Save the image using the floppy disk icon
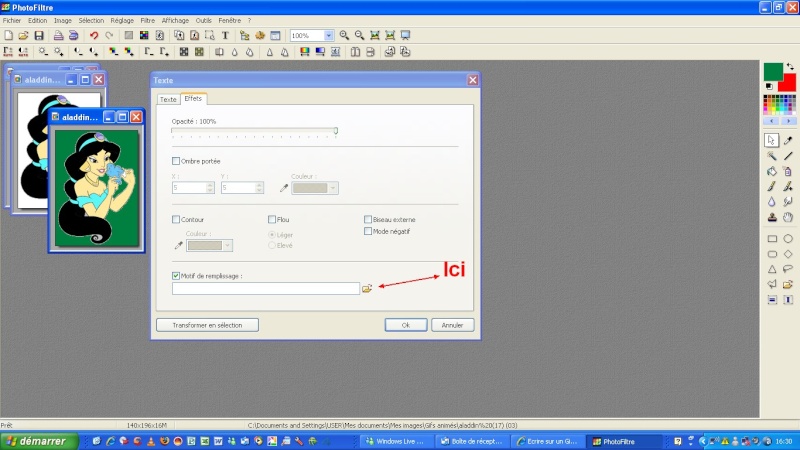 coord(39,35)
